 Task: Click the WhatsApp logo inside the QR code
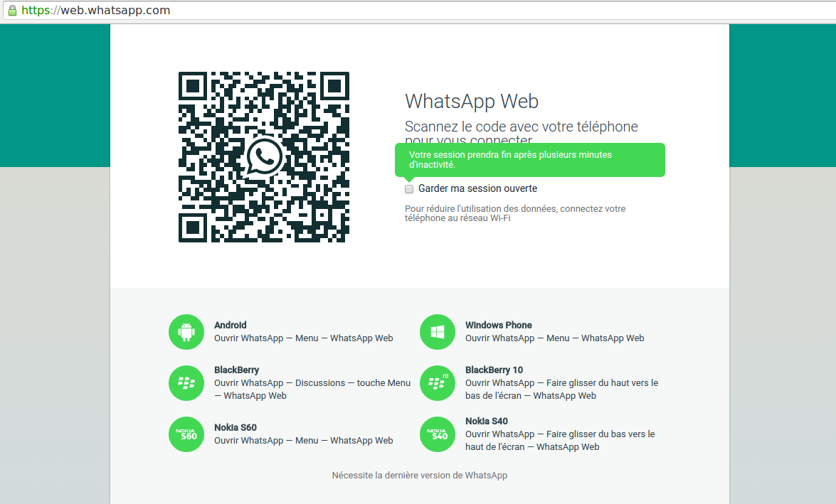point(263,157)
